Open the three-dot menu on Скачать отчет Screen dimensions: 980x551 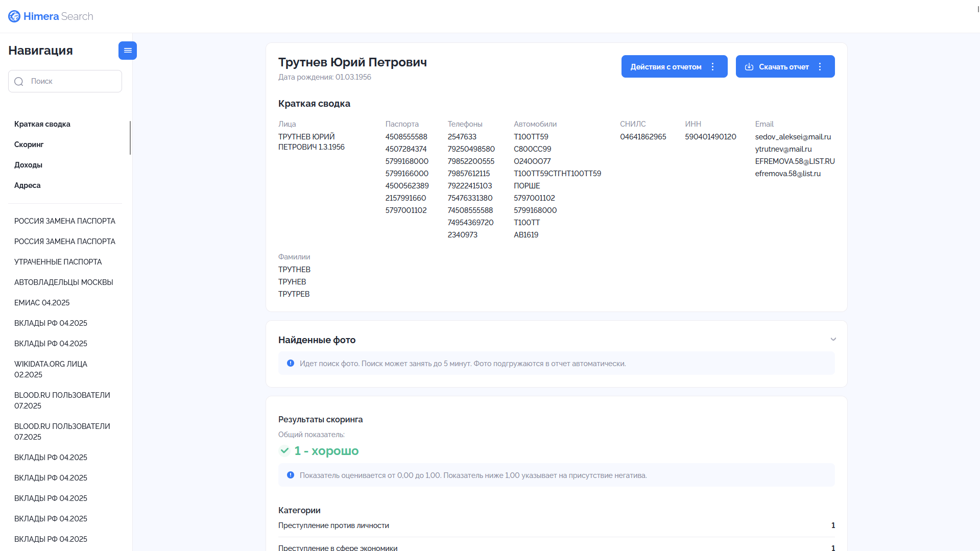(x=820, y=67)
